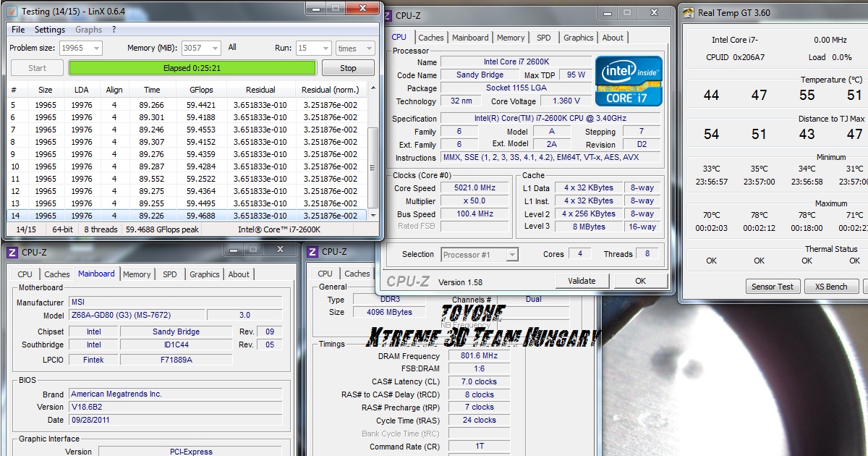868x456 pixels.
Task: Open the ? help menu in LinX
Action: 114,30
